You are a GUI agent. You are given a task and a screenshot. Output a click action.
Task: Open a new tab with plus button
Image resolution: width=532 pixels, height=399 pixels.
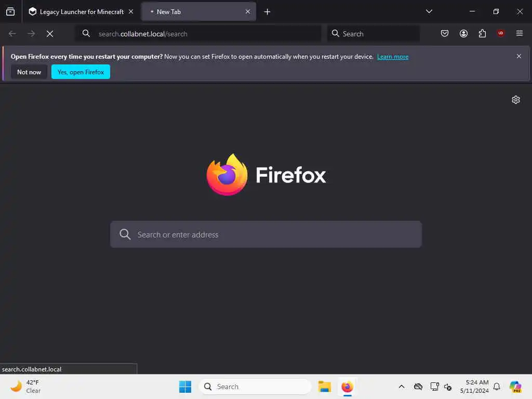(268, 12)
